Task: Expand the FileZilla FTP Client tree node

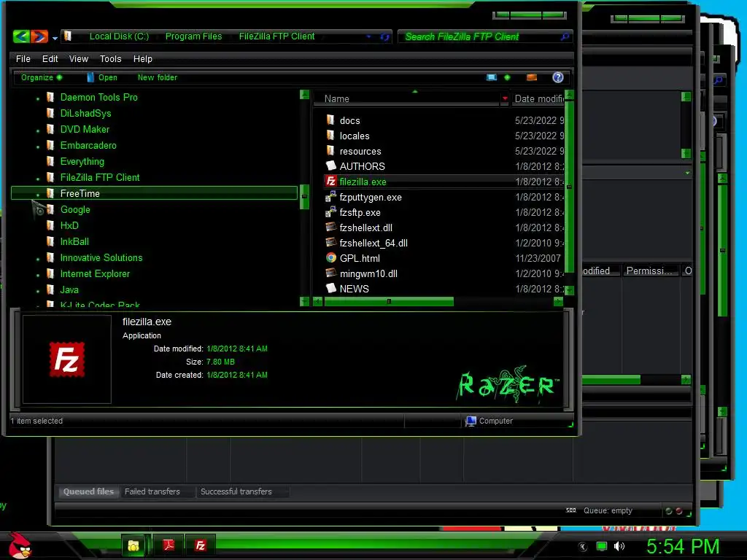Action: click(x=38, y=179)
